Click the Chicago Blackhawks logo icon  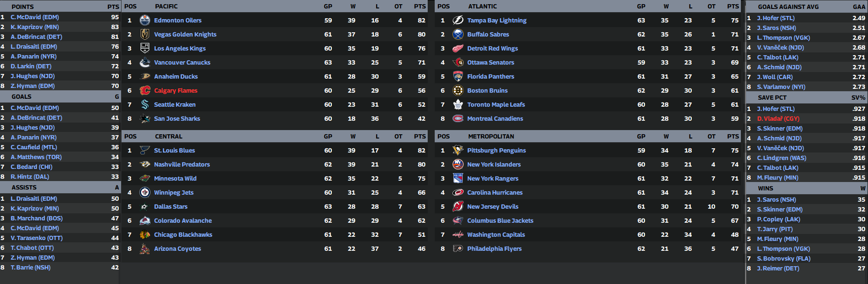145,234
